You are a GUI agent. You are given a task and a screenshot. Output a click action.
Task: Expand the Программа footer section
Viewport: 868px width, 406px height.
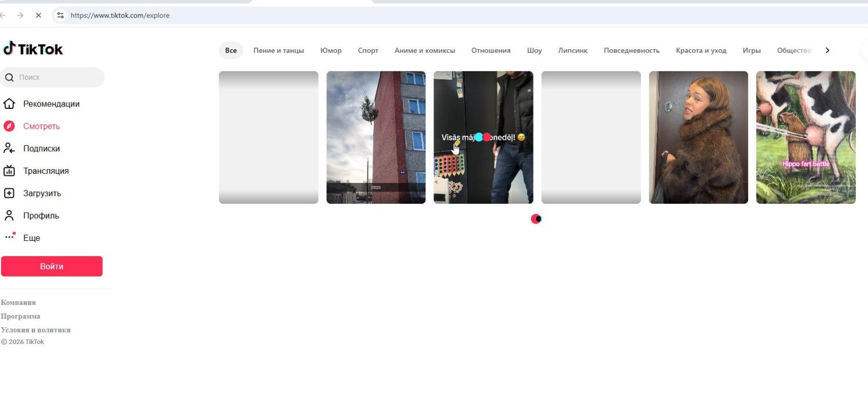21,316
